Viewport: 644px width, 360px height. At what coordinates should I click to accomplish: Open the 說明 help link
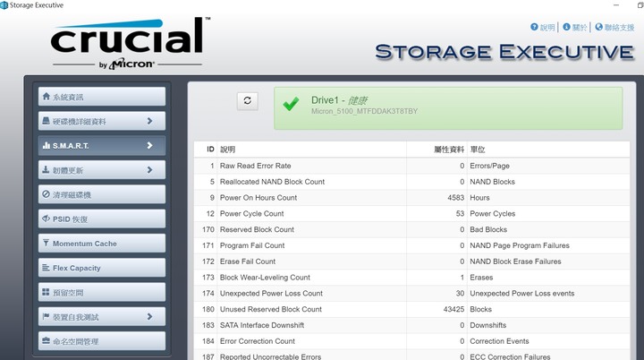point(547,28)
